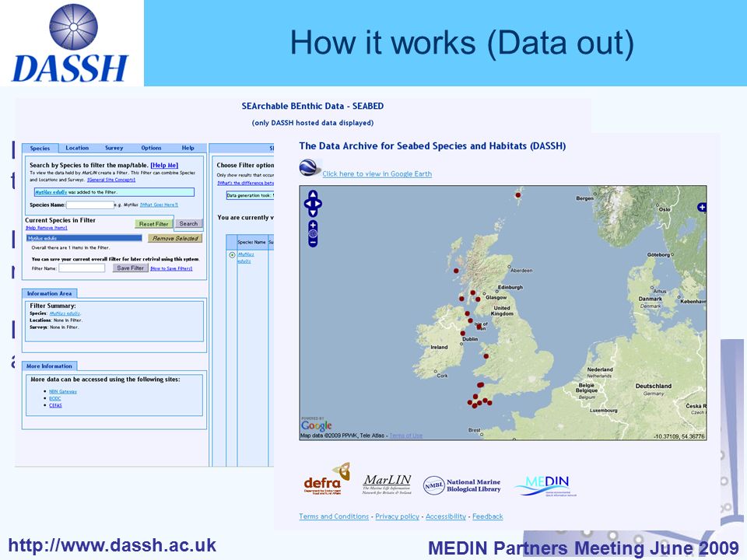Open the How to Save Filters link
The width and height of the screenshot is (747, 560).
pos(171,268)
